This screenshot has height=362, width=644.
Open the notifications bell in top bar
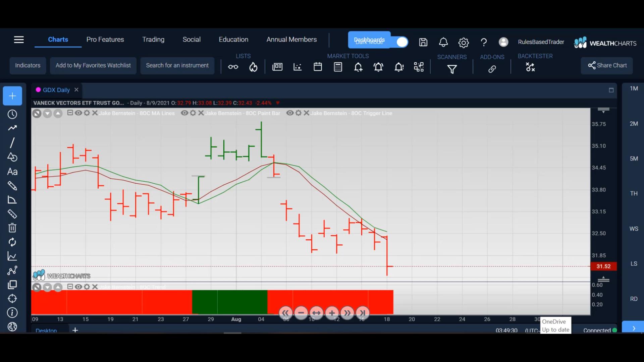click(x=443, y=42)
